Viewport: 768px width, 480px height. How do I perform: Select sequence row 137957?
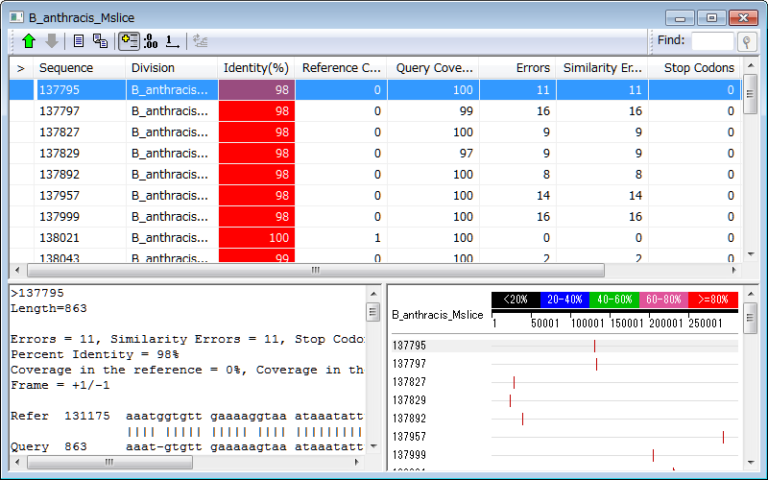coord(375,195)
